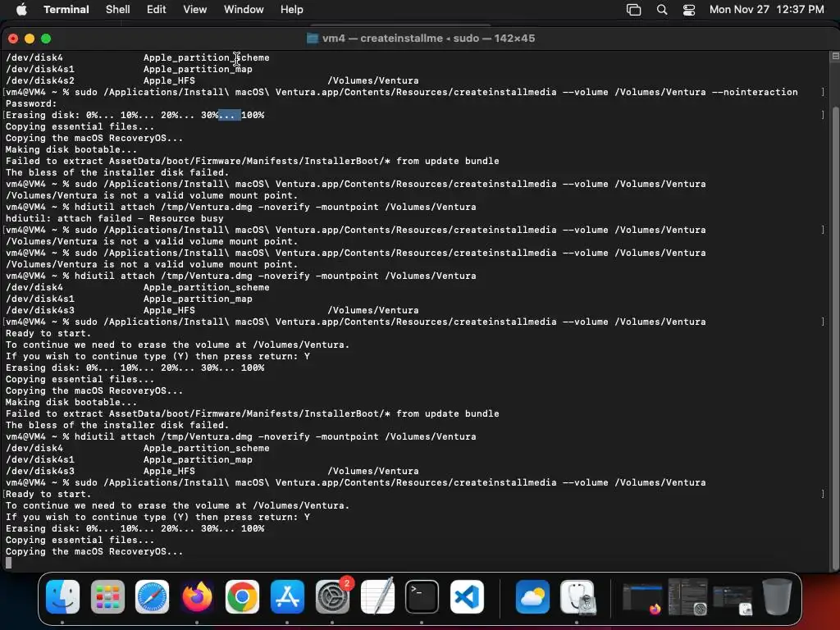Restore minimized Firefox window in Dock
This screenshot has height=630, width=840.
click(x=643, y=597)
